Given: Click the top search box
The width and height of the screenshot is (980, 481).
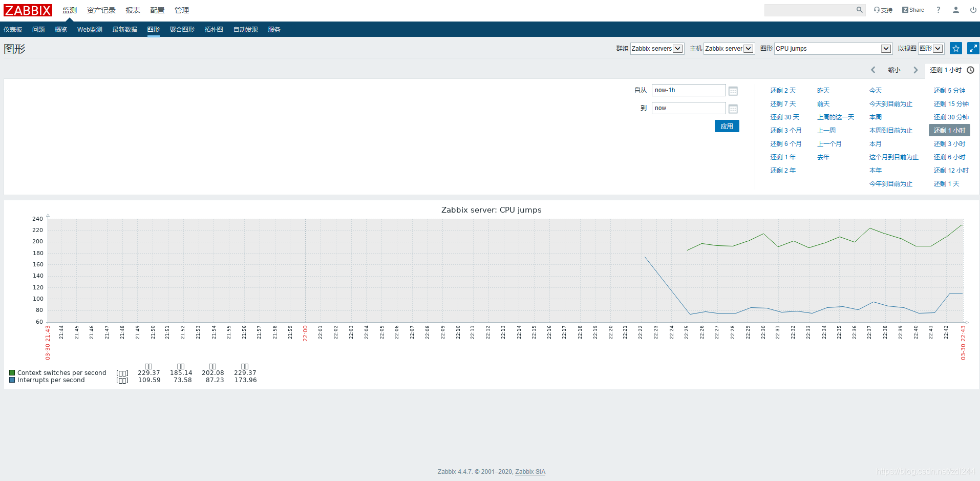Looking at the screenshot, I should (x=810, y=10).
